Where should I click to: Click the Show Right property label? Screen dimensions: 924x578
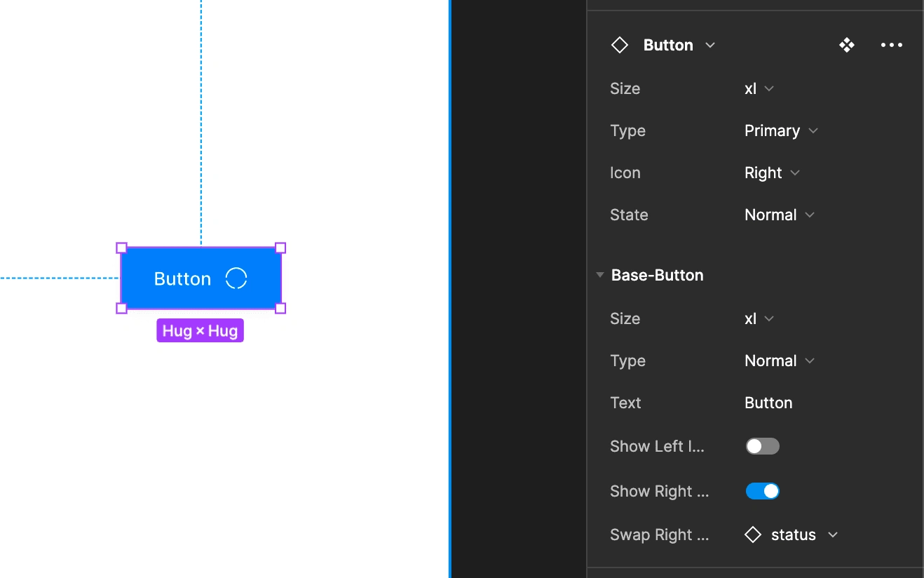coord(660,491)
